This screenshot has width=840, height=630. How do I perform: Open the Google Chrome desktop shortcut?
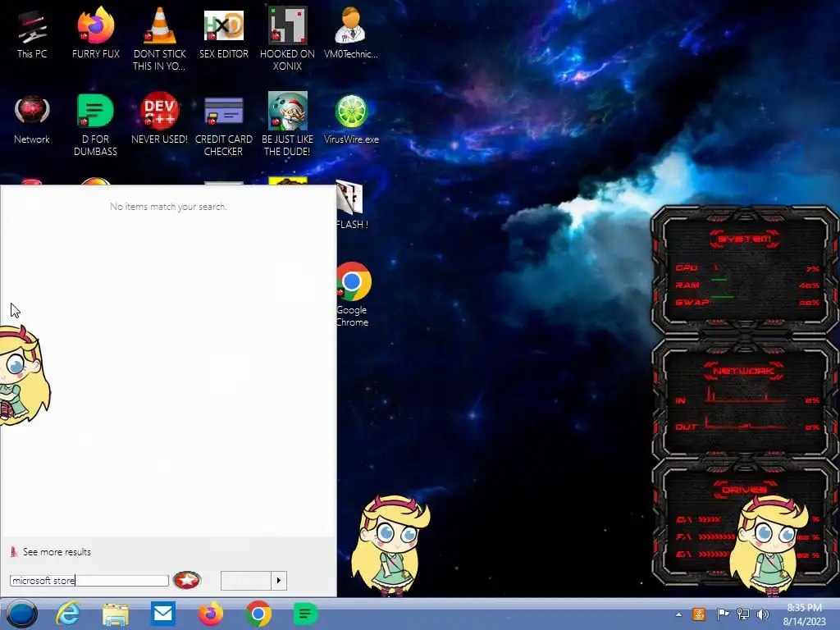352,294
